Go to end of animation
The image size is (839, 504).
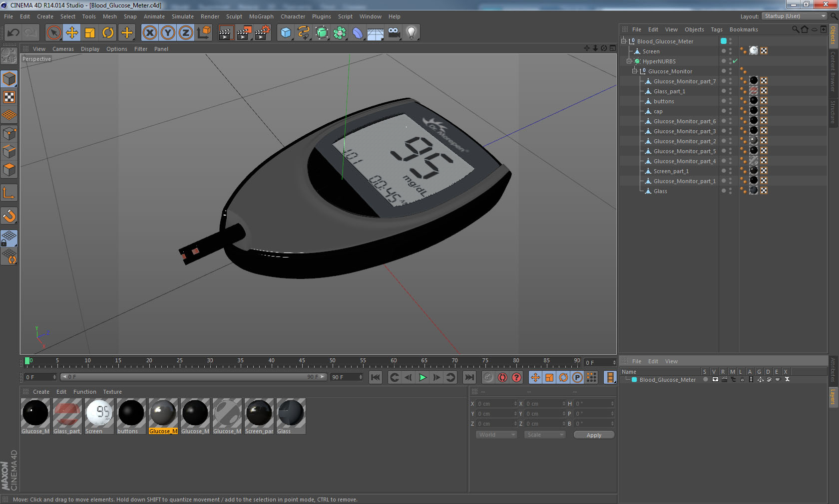click(x=469, y=377)
